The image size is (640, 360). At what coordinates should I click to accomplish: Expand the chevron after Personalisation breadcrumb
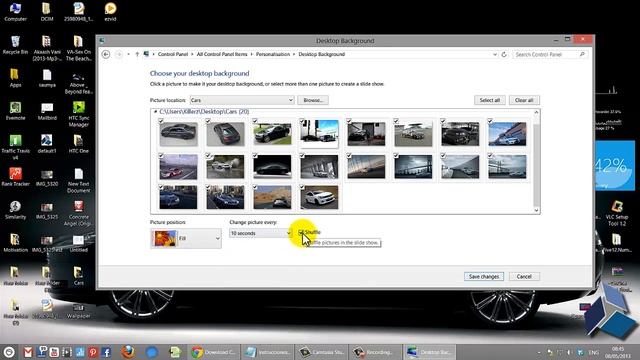click(294, 54)
